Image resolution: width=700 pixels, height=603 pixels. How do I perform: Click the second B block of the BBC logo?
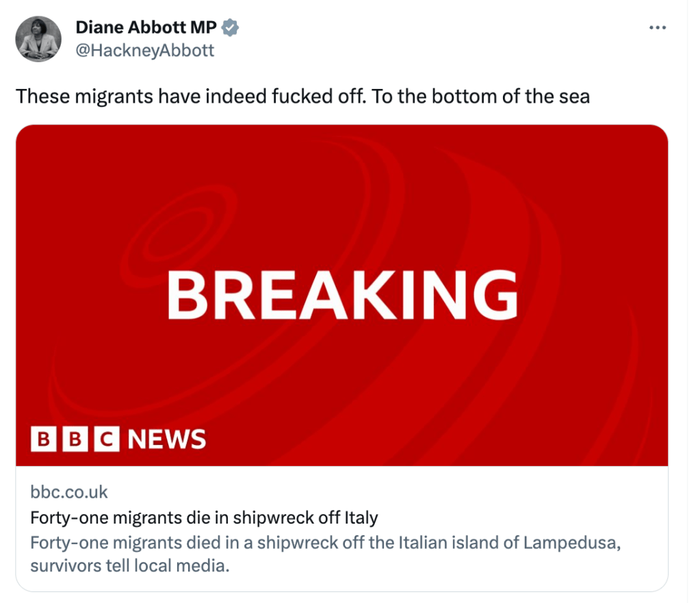click(x=75, y=439)
